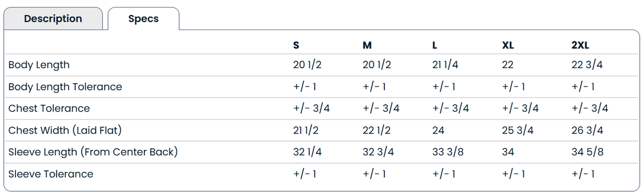
Task: Click the 2XL size column header
Action: pos(581,45)
